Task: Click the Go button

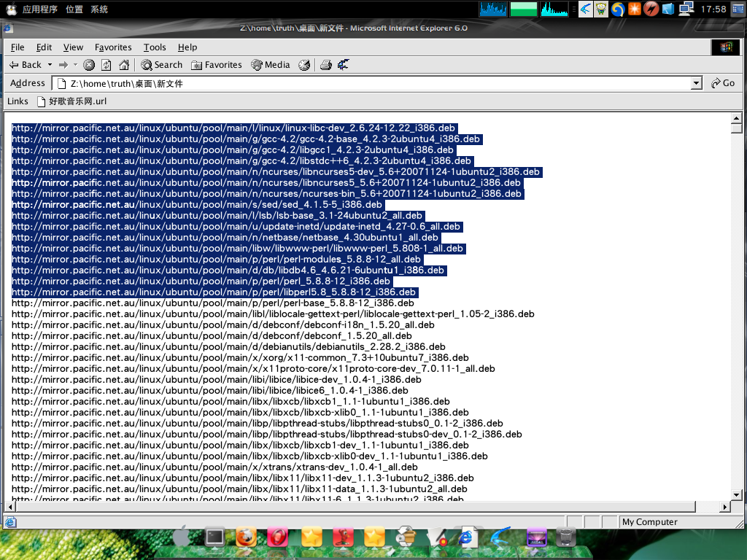Action: 723,83
